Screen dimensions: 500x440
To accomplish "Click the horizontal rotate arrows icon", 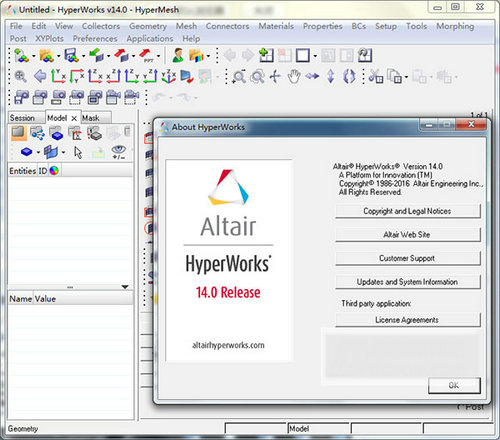I will coord(312,77).
